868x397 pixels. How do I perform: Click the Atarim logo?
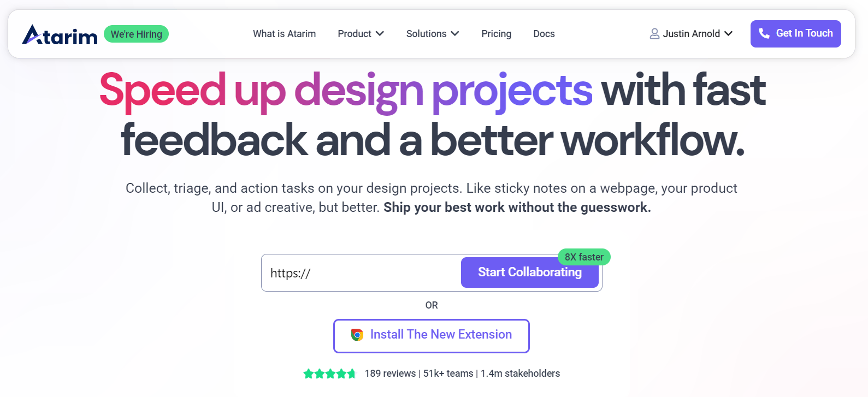60,35
